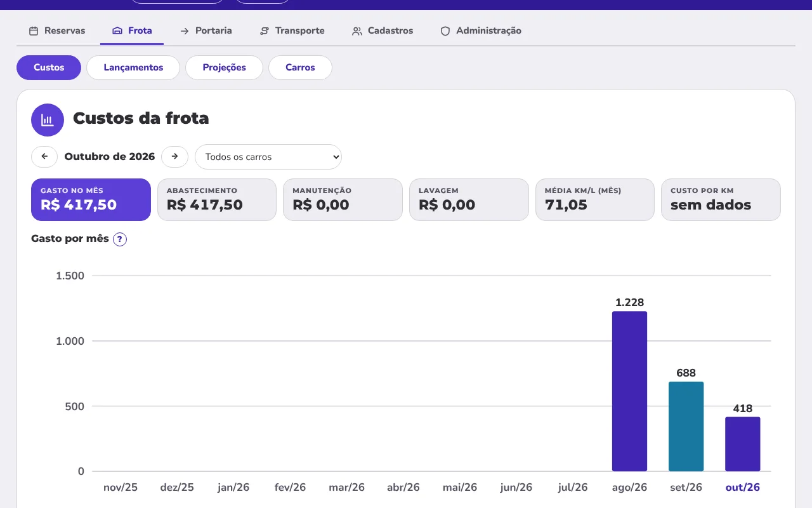Screen dimensions: 812x508
Task: Select the Custo por km card
Action: pyautogui.click(x=721, y=199)
